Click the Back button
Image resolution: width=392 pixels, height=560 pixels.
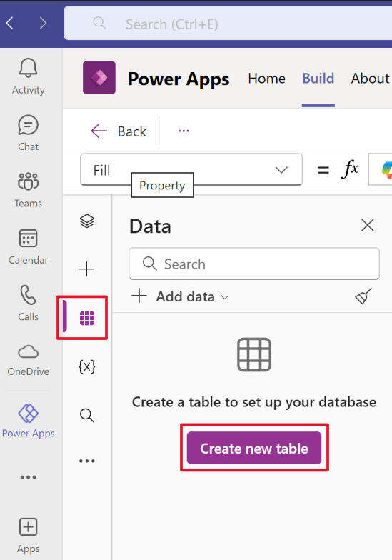119,131
